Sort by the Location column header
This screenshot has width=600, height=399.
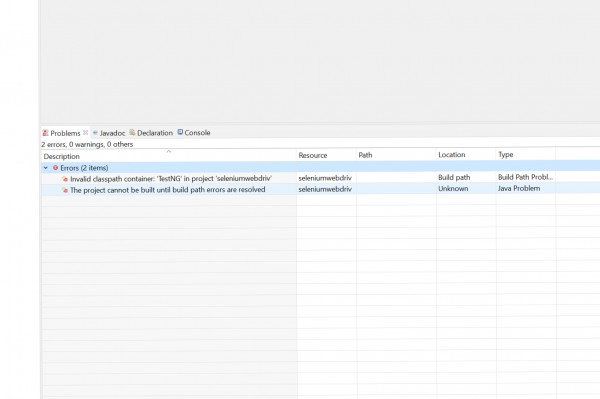pos(466,155)
